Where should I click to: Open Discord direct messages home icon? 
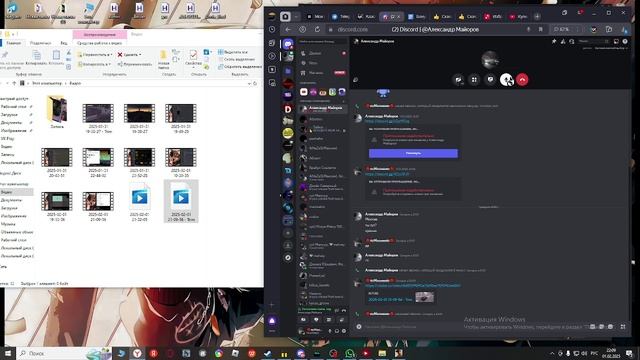coord(288,44)
